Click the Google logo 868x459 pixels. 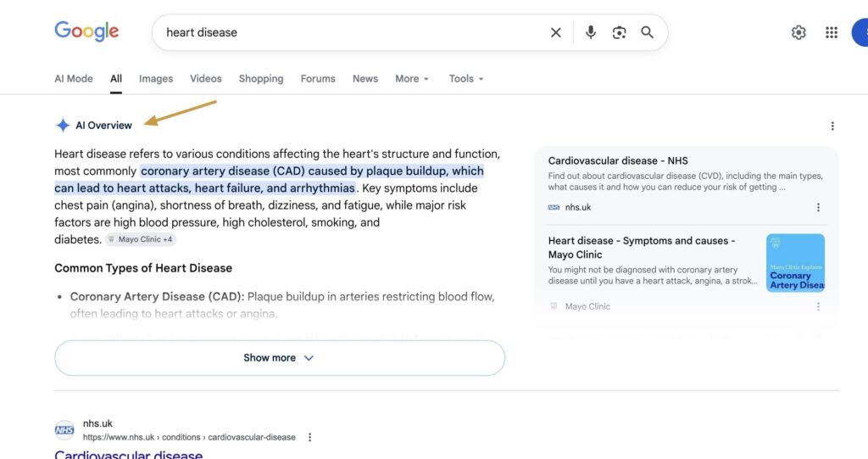coord(87,31)
